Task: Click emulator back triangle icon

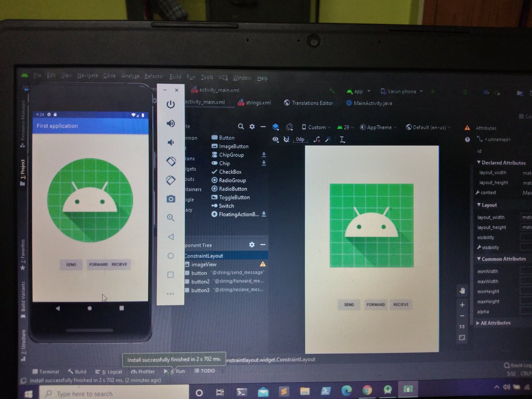Action: 171,237
